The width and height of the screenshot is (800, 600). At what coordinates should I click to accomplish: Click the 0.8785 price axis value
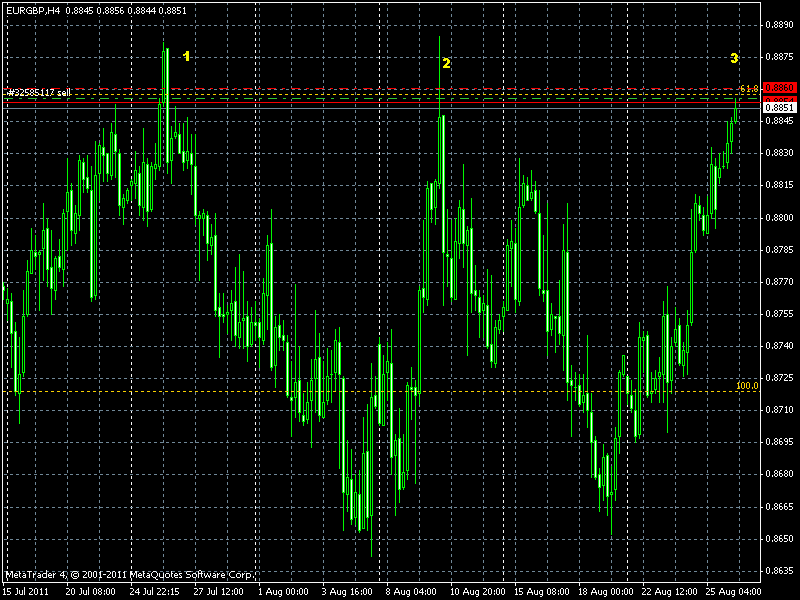click(x=780, y=249)
